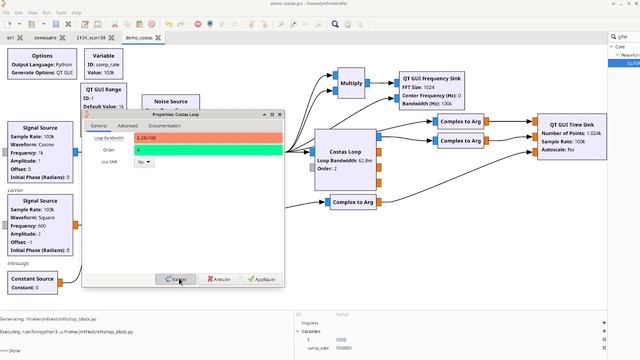Viewport: 640px width, 360px height.
Task: Cut the selected block
Action: 115,24
